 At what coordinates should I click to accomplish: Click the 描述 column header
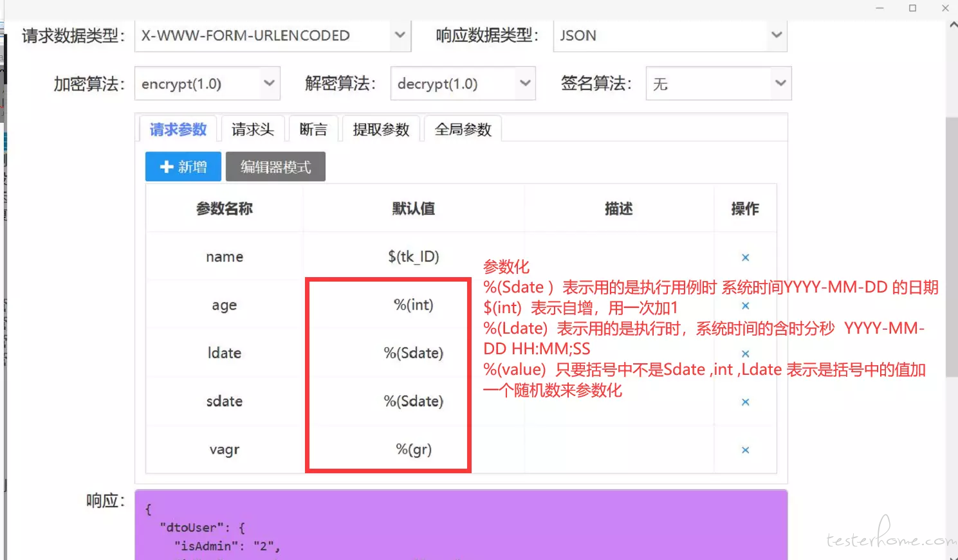[619, 208]
